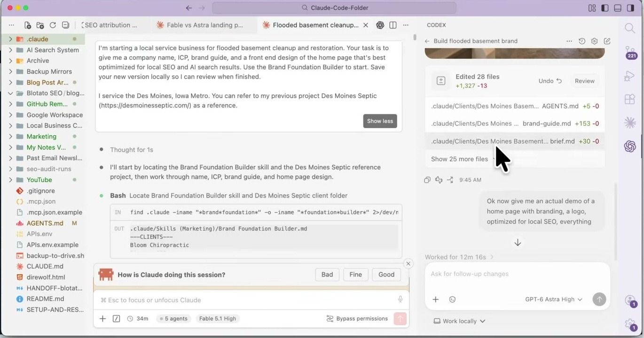Open Codex task history clock icon

pyautogui.click(x=582, y=41)
